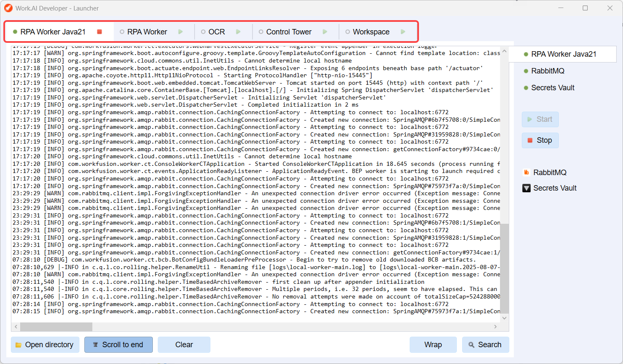Clear the log output
The height and width of the screenshot is (364, 623).
(x=184, y=345)
